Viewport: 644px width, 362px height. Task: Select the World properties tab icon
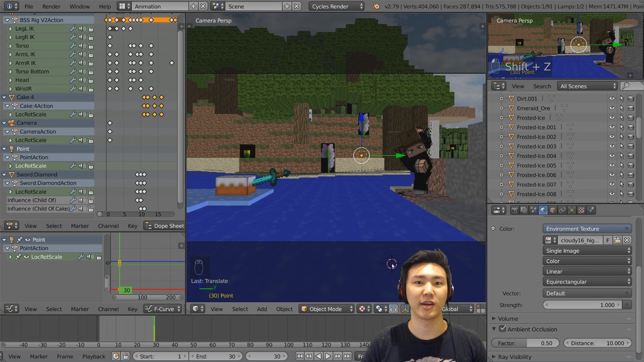point(543,210)
